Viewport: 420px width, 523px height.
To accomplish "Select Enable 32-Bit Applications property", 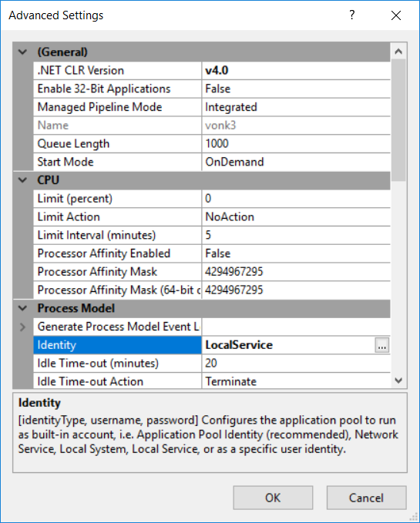I will (117, 89).
